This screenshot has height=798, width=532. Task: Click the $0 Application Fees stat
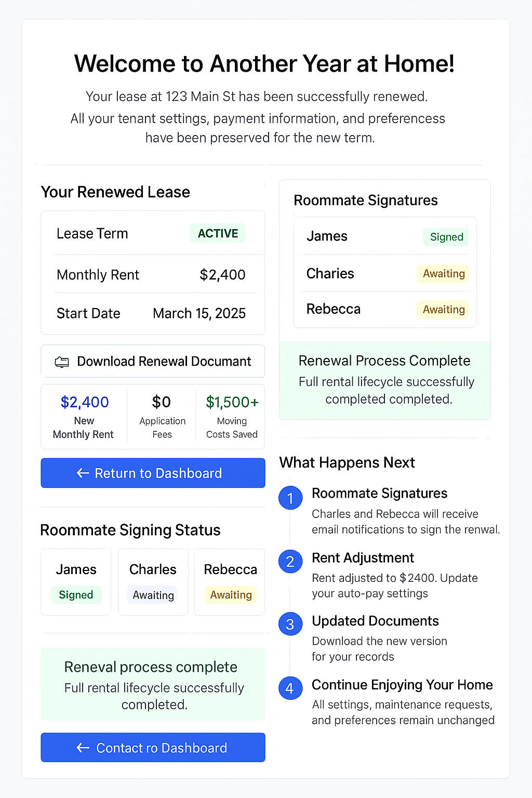162,416
